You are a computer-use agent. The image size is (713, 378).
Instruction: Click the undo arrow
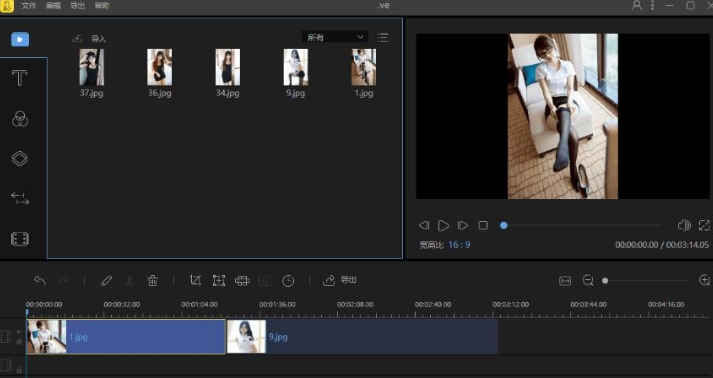(x=40, y=281)
